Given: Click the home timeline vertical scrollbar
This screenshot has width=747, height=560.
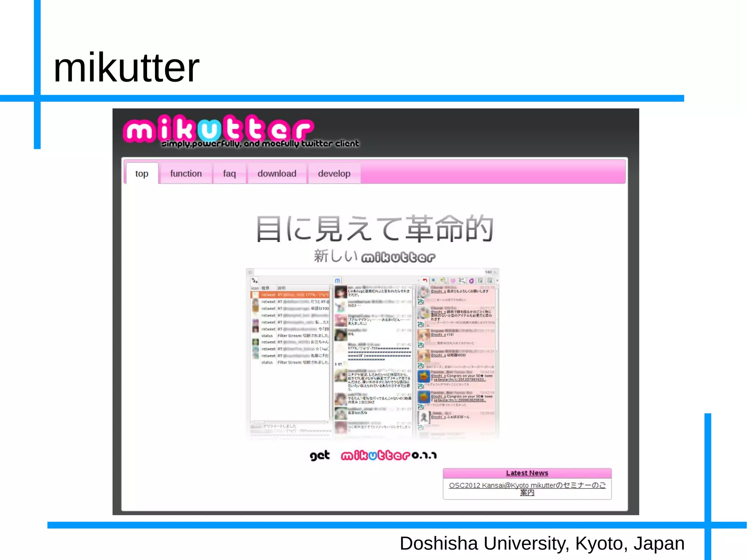Looking at the screenshot, I should [x=414, y=361].
